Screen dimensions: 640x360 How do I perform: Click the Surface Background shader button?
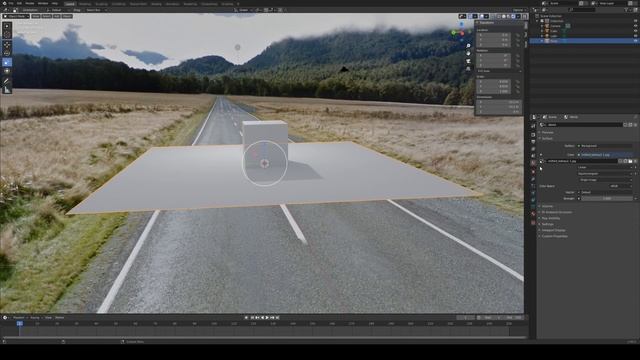[605, 146]
